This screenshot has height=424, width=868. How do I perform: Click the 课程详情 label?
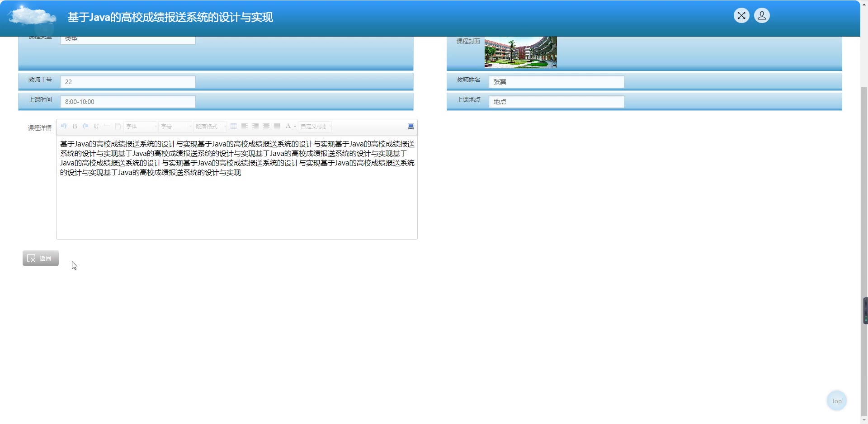pyautogui.click(x=40, y=128)
